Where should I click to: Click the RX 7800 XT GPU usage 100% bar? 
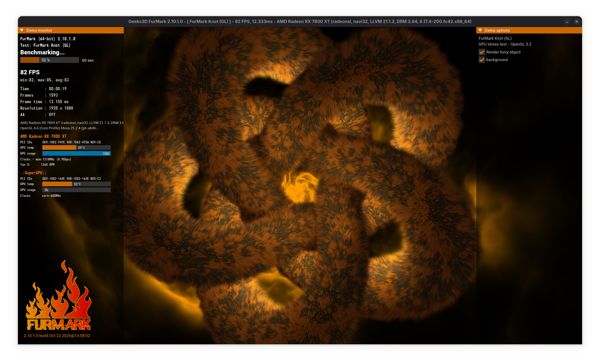[76, 153]
